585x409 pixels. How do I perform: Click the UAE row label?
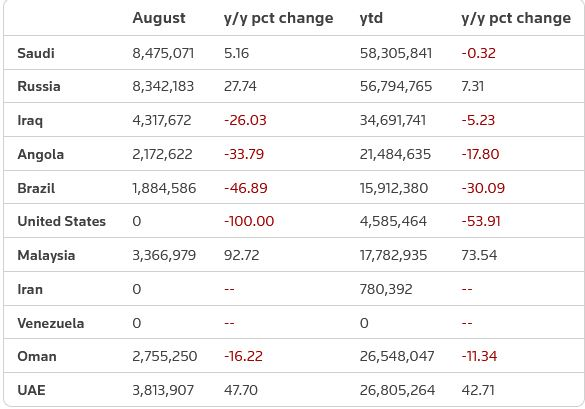[x=31, y=390]
